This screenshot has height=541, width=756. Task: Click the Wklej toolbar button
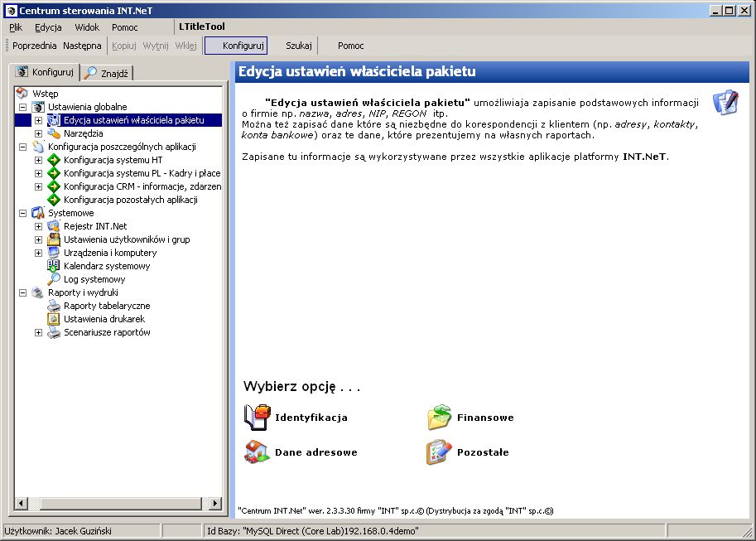pos(185,46)
